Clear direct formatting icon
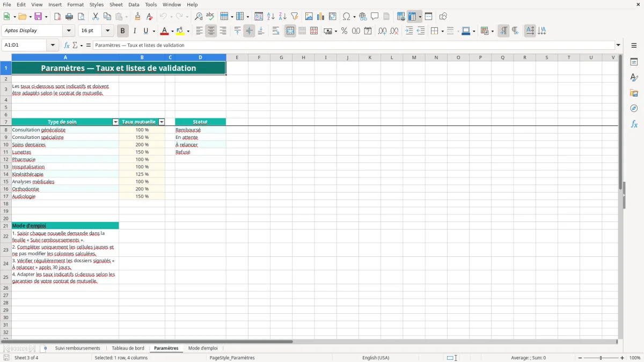Screen dimensions: 644x362 pyautogui.click(x=149, y=17)
